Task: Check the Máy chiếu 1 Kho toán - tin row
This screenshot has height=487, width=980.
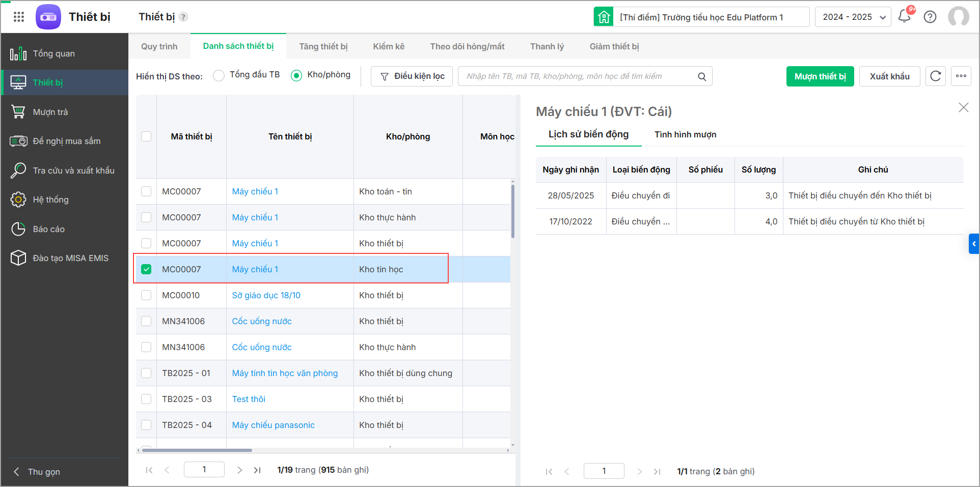Action: point(146,191)
